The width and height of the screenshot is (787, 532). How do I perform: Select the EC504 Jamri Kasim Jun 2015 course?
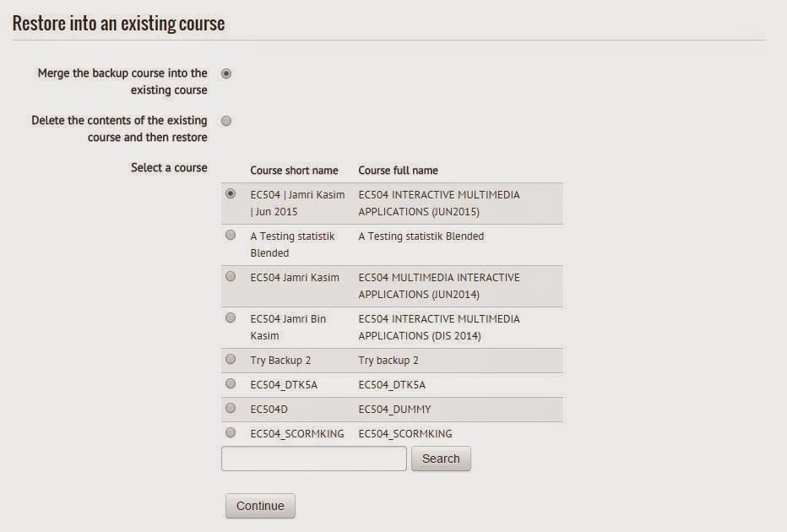[x=231, y=195]
